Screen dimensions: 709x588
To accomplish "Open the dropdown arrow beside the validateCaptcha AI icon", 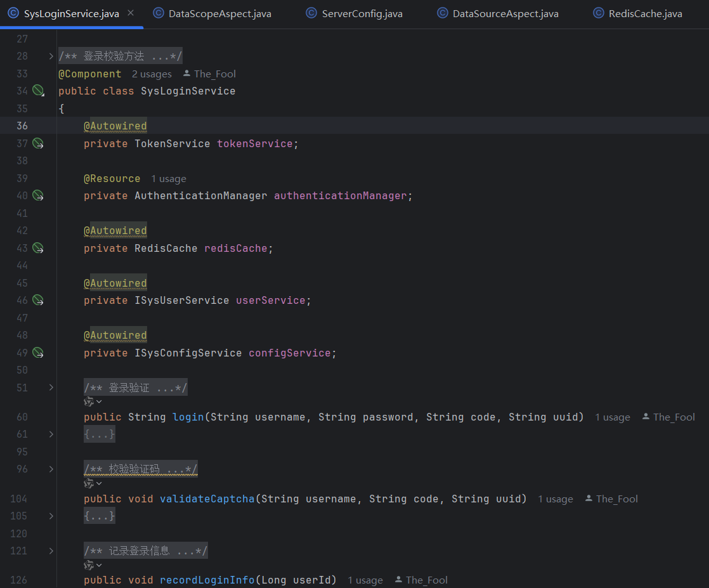I will (x=99, y=483).
